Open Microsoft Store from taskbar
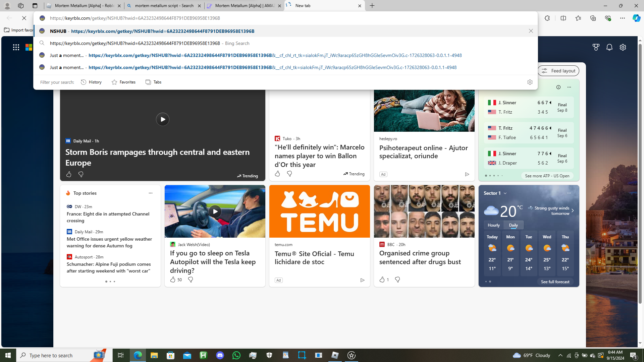This screenshot has width=644, height=362. [170, 355]
